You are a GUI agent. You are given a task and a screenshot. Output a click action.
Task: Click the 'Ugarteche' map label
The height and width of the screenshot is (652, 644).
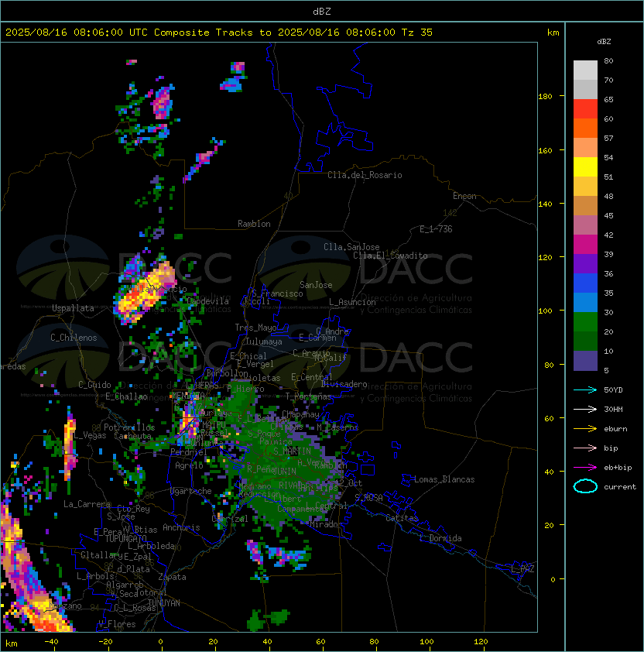click(191, 491)
